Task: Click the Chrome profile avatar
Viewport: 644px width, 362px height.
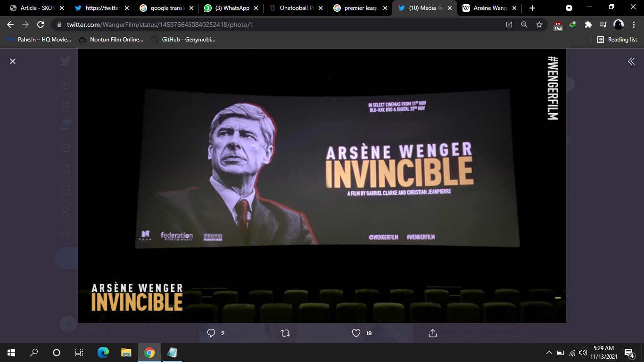Action: pyautogui.click(x=619, y=25)
